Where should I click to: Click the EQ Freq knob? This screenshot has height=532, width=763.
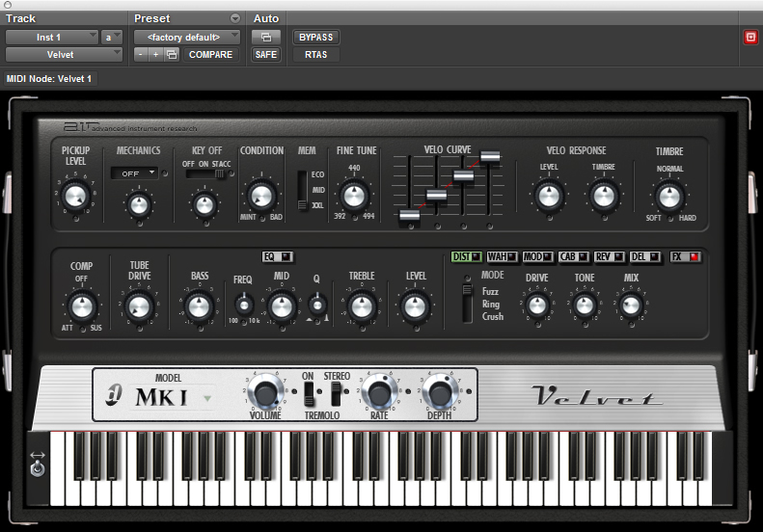click(x=244, y=306)
